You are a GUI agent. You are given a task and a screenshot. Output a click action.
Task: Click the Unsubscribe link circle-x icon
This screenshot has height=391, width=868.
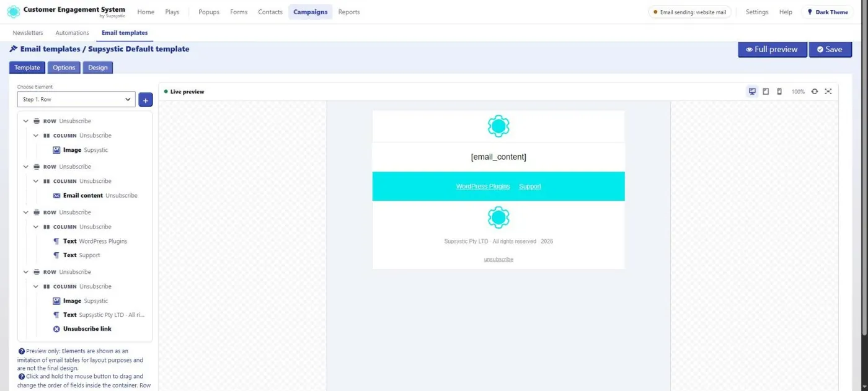pyautogui.click(x=56, y=329)
